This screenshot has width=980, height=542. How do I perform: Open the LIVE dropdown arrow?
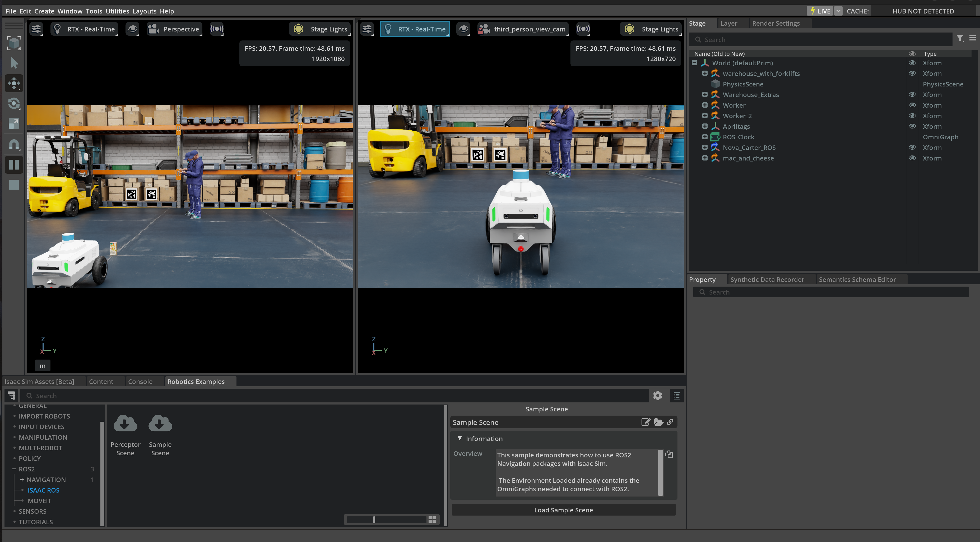tap(838, 11)
